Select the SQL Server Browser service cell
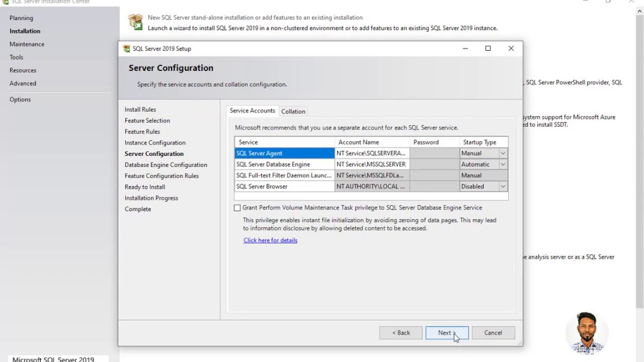Screen dimensions: 644x362 (285, 187)
